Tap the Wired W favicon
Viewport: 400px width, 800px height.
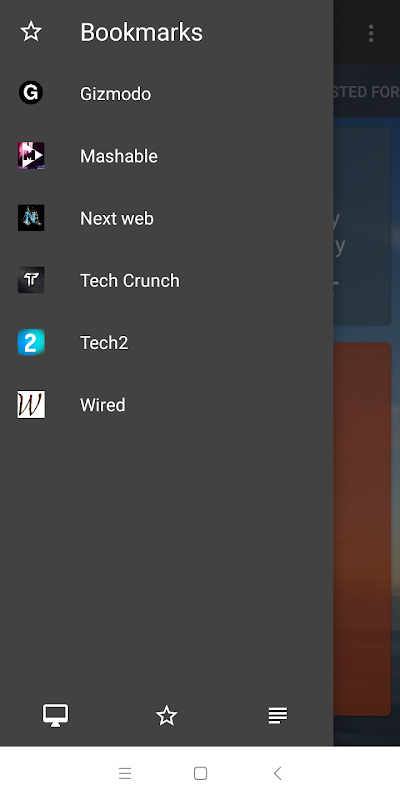point(31,405)
